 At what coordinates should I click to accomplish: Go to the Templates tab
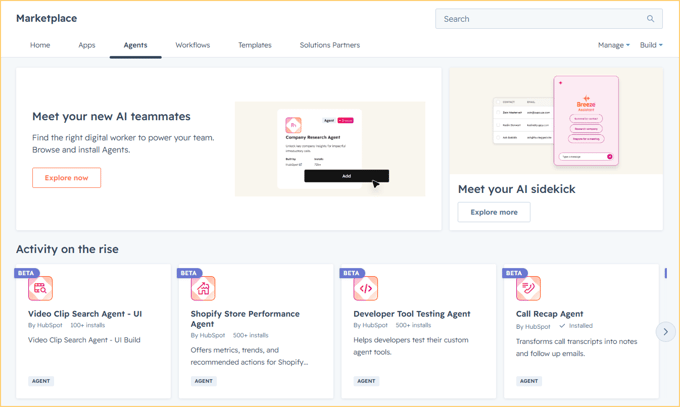coord(255,45)
